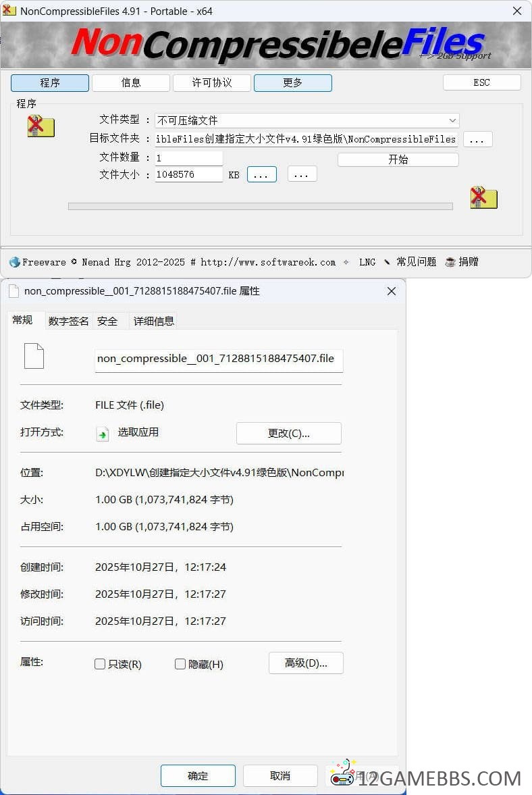This screenshot has width=532, height=795.
Task: Expand the 文件类型 dropdown list
Action: tap(452, 120)
